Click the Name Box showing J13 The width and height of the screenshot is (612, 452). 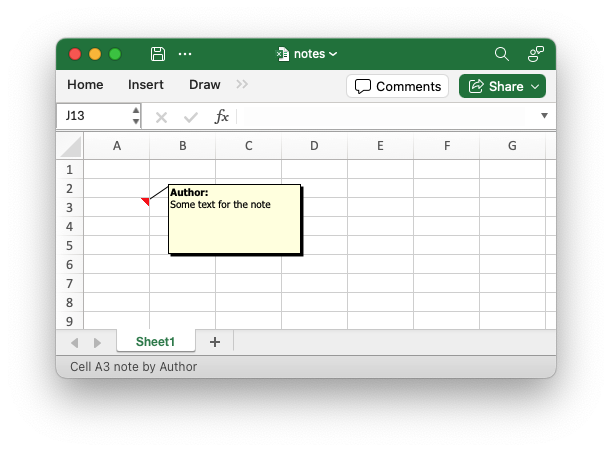94,116
